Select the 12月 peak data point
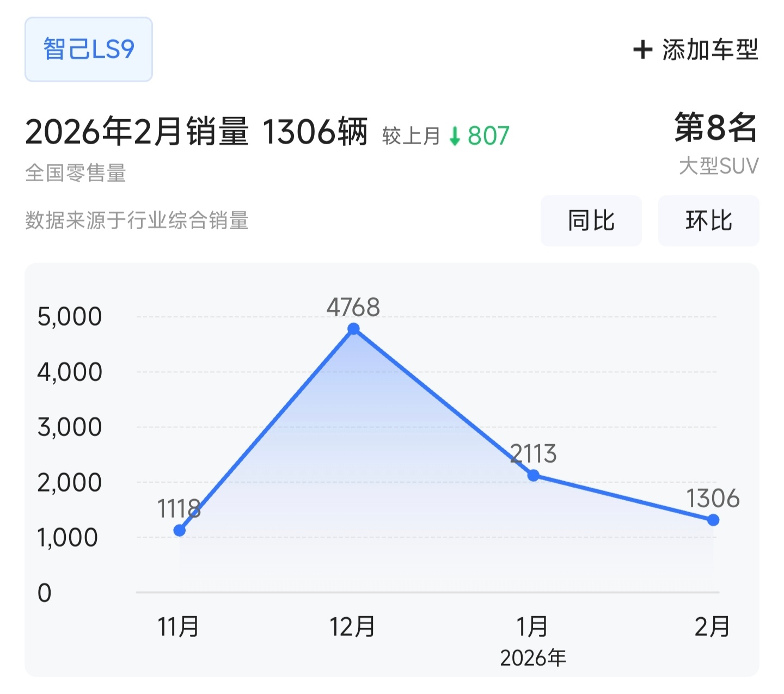 point(353,329)
